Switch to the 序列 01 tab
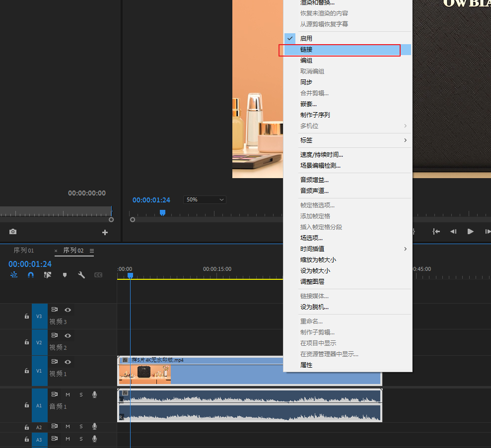Screen dimensions: 491x448 coord(24,251)
